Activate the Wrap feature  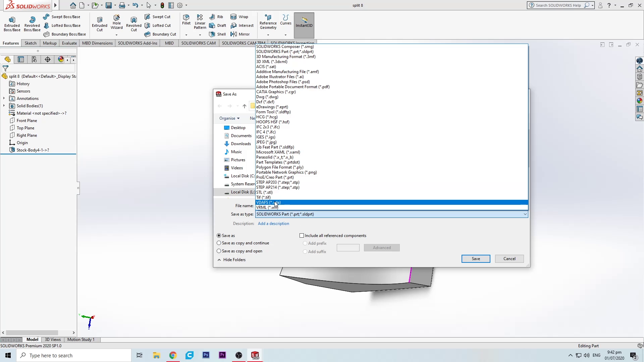239,17
